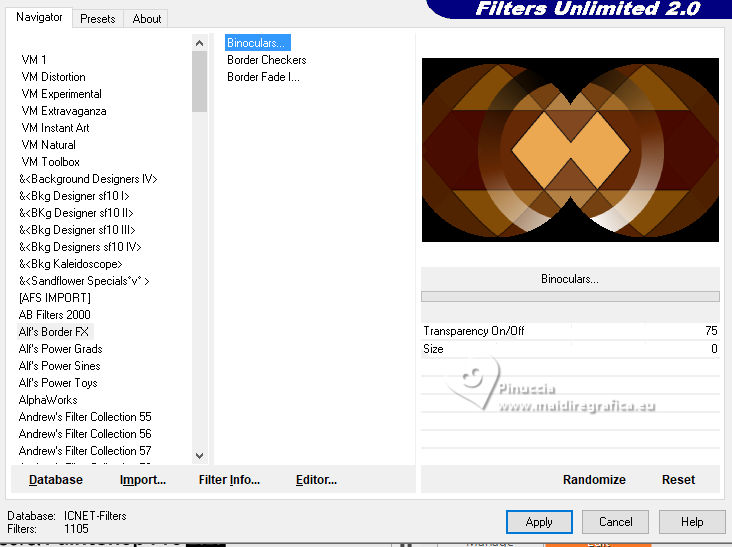Select Andrew's Filter Collection 55
This screenshot has width=732, height=547.
coord(85,417)
